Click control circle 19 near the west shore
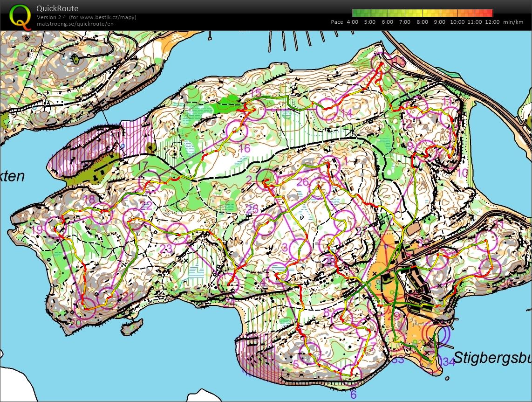The height and width of the screenshot is (402, 532). (x=55, y=228)
